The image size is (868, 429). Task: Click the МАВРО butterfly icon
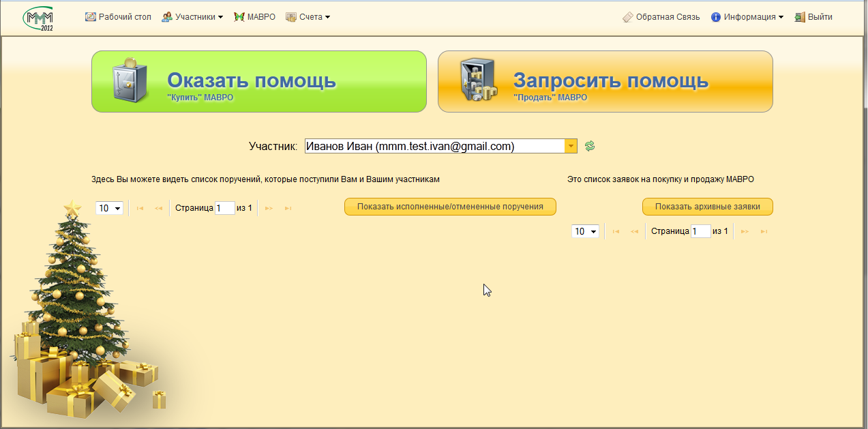(239, 17)
